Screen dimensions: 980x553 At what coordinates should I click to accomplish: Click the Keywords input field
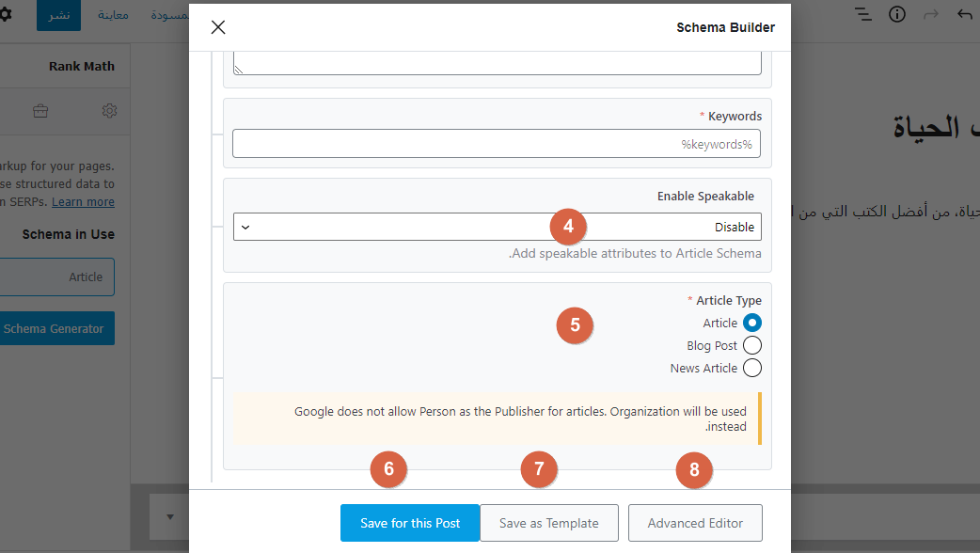(x=497, y=144)
